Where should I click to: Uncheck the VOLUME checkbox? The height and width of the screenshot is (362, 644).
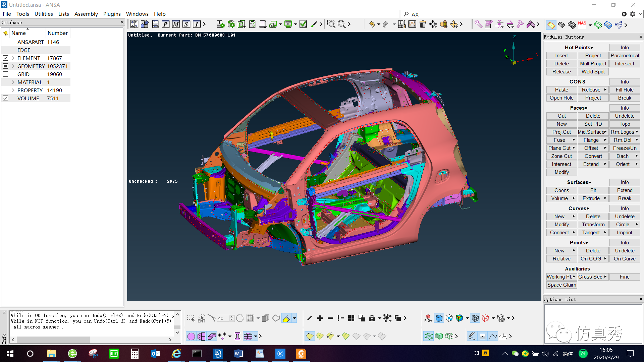tap(5, 98)
